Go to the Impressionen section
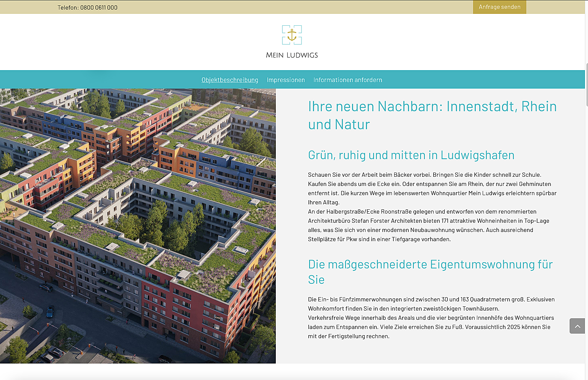This screenshot has height=380, width=588. pyautogui.click(x=286, y=80)
